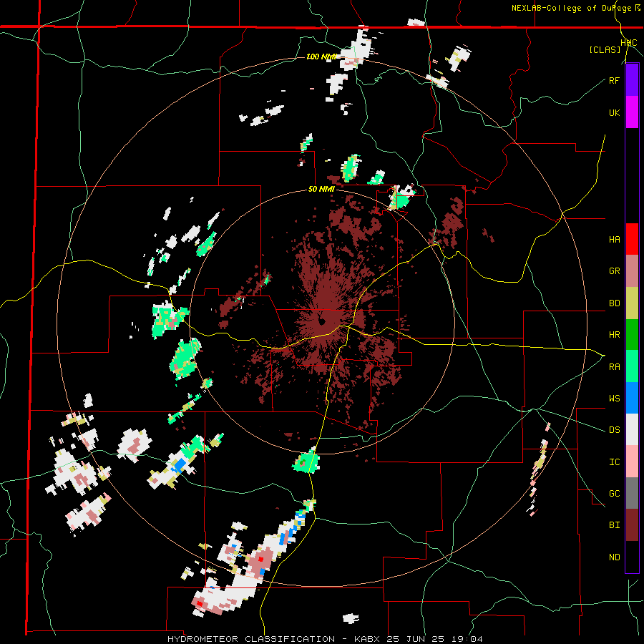Screen dimensions: 644x644
Task: Select the red HA hail swatch
Action: click(632, 239)
